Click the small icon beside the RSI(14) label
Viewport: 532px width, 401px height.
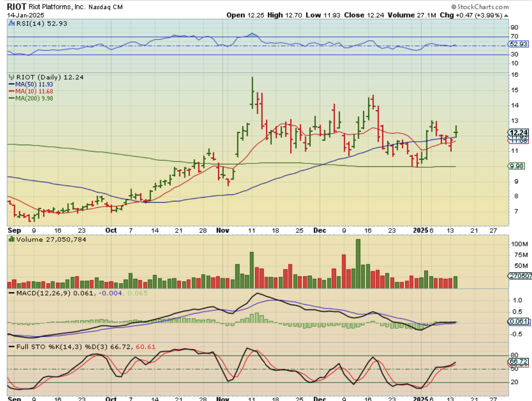[11, 24]
